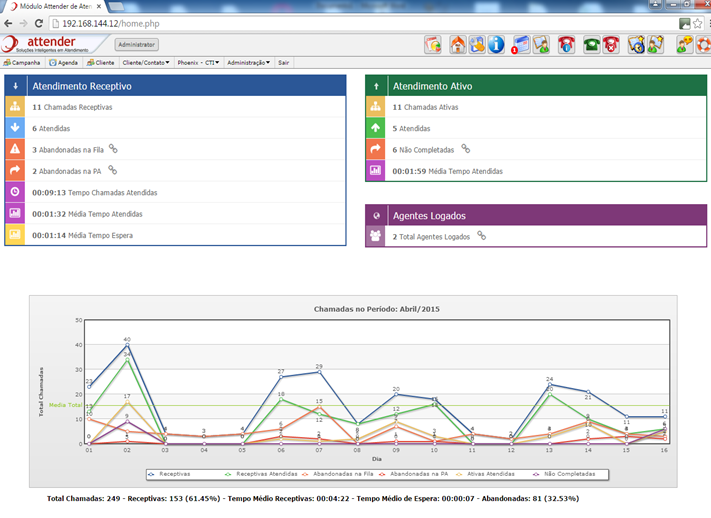Click the green phone answer icon

point(591,45)
